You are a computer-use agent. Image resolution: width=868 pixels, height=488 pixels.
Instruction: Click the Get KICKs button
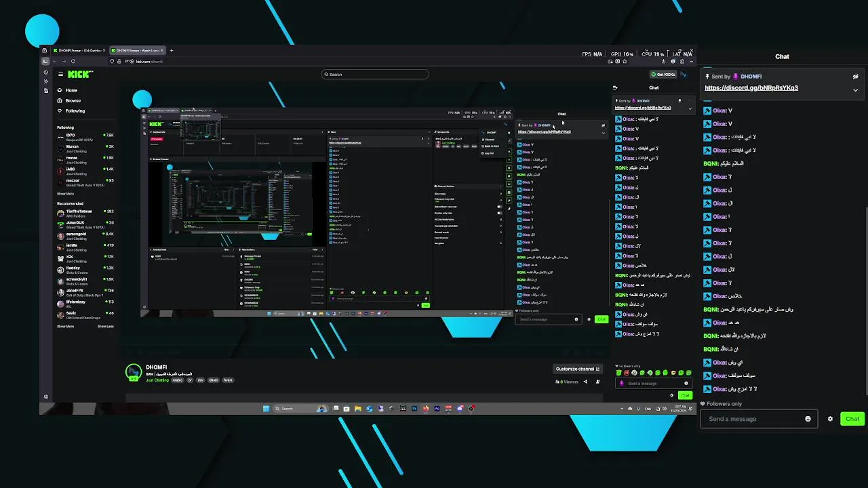pyautogui.click(x=663, y=75)
